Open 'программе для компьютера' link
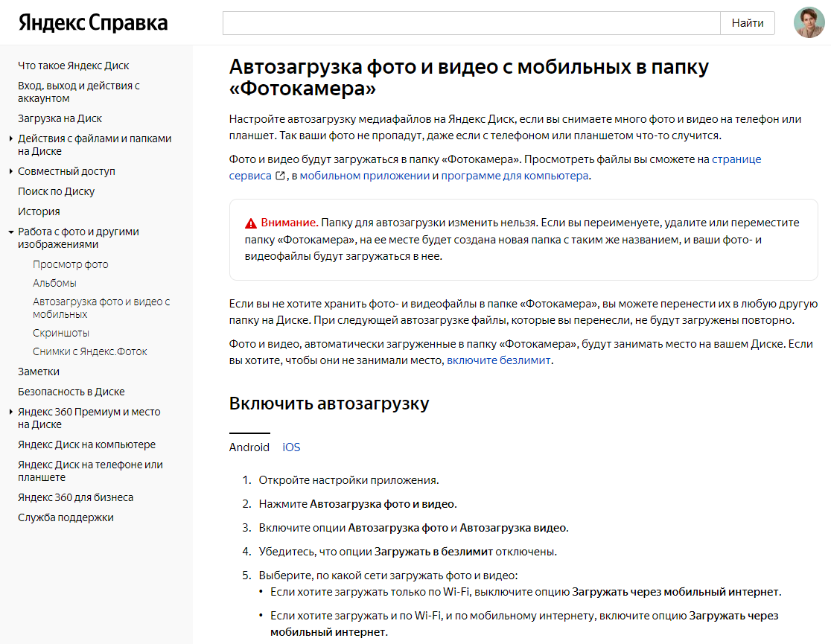The height and width of the screenshot is (644, 831). point(515,176)
